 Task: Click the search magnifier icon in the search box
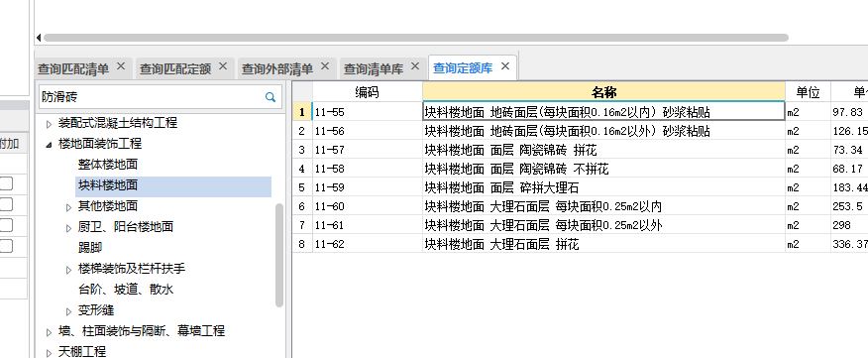(x=271, y=97)
